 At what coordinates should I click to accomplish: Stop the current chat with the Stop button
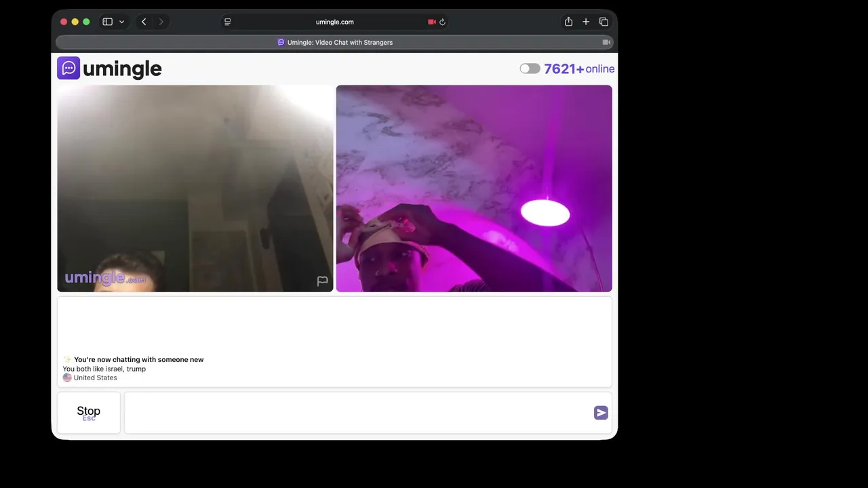[x=89, y=413]
